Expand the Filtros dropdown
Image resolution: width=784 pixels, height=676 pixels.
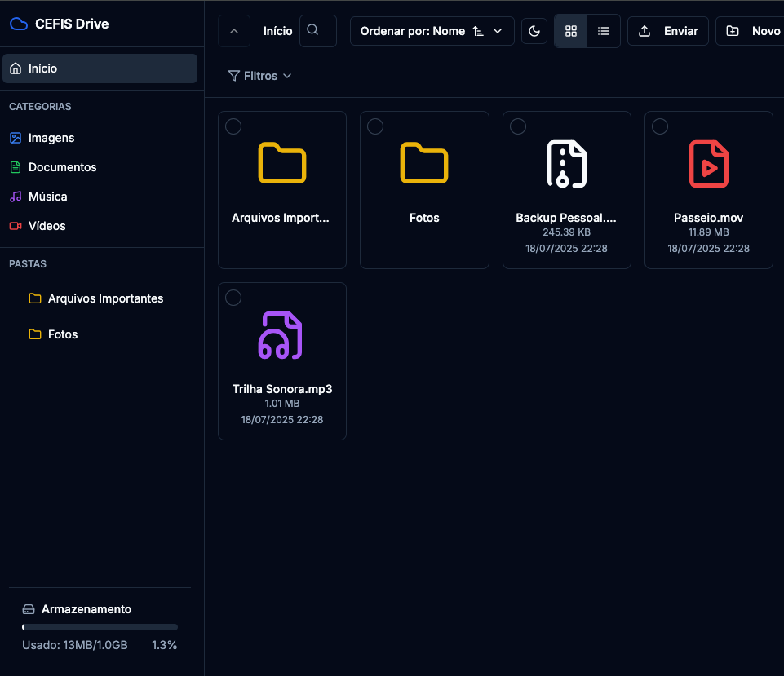(259, 76)
